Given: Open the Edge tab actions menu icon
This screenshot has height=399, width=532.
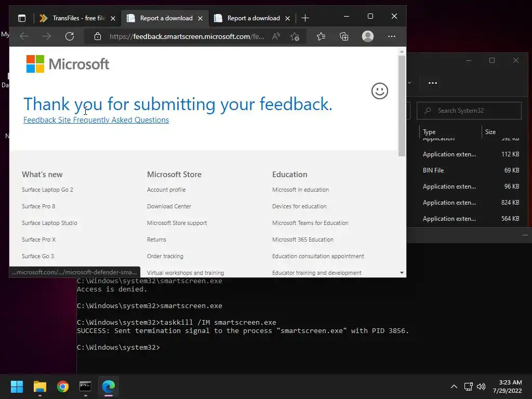Looking at the screenshot, I should point(22,18).
